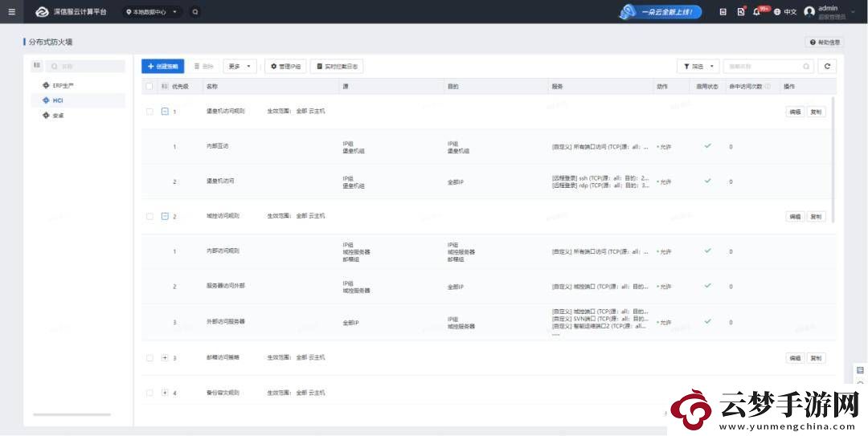Click the 名称 column header
Image resolution: width=868 pixels, height=436 pixels.
[x=212, y=86]
